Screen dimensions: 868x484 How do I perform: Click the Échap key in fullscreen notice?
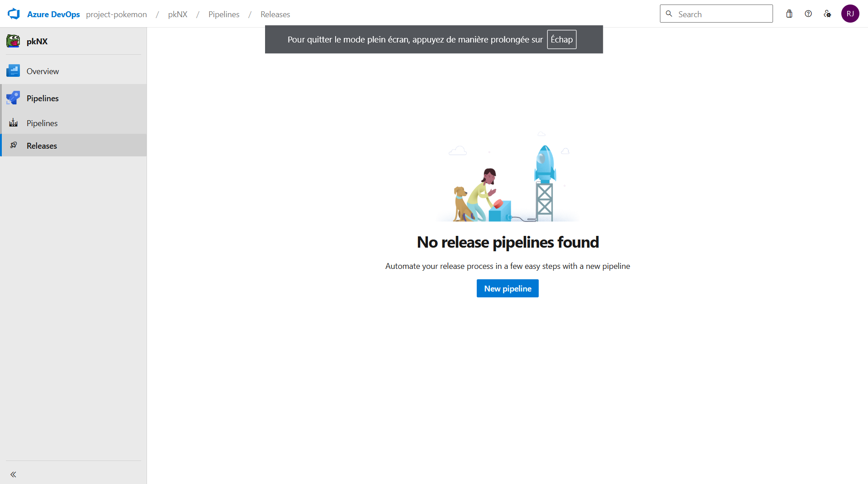pos(561,39)
